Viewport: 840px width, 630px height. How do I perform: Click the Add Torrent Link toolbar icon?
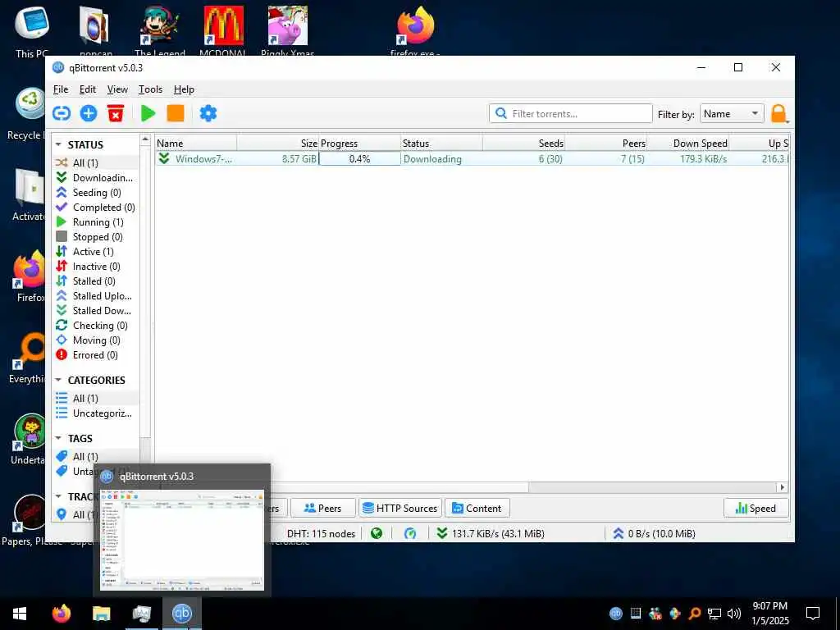pos(62,113)
